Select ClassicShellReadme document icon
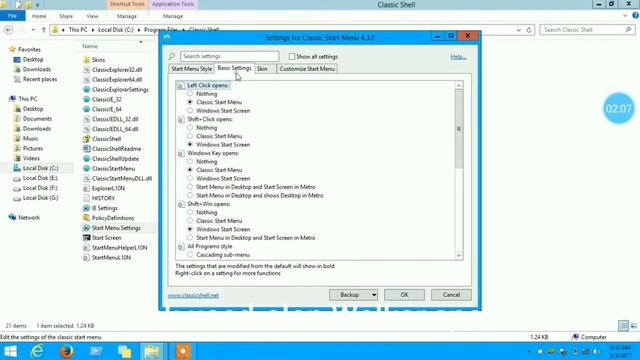640x360 pixels. (x=86, y=149)
